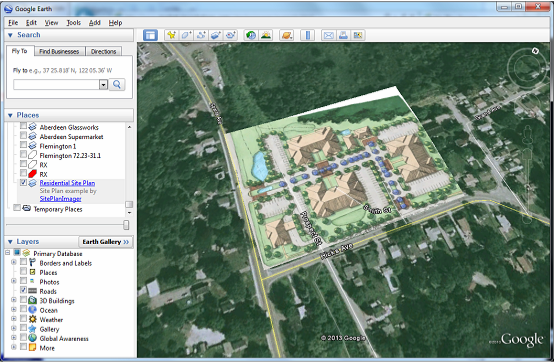554x362 pixels.
Task: Collapse the Layers panel triangle
Action: coord(10,242)
